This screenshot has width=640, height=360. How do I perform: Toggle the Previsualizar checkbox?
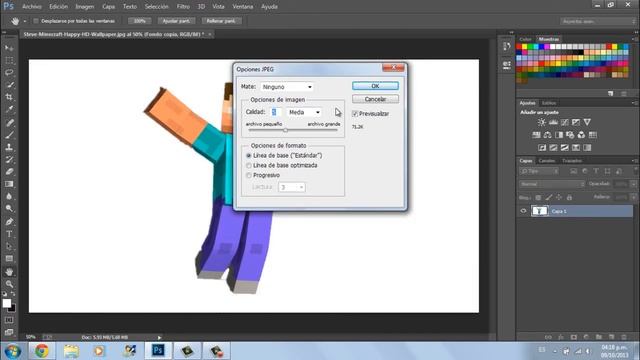[355, 113]
